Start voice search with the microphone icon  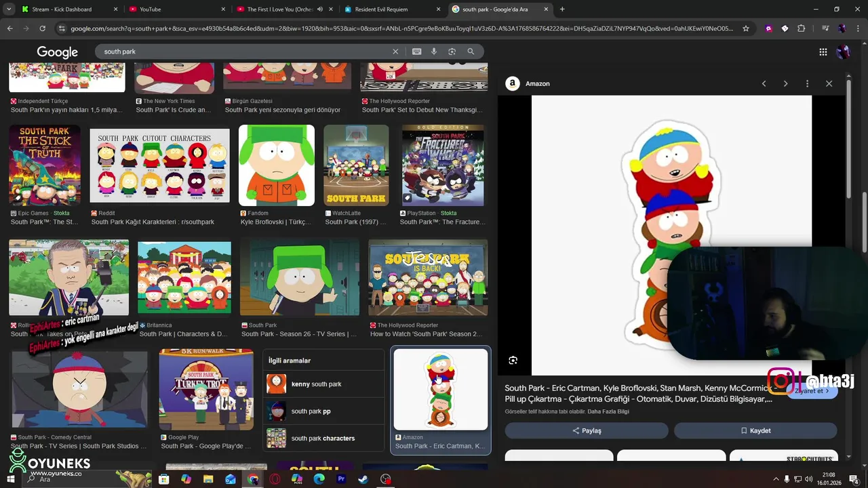point(434,52)
